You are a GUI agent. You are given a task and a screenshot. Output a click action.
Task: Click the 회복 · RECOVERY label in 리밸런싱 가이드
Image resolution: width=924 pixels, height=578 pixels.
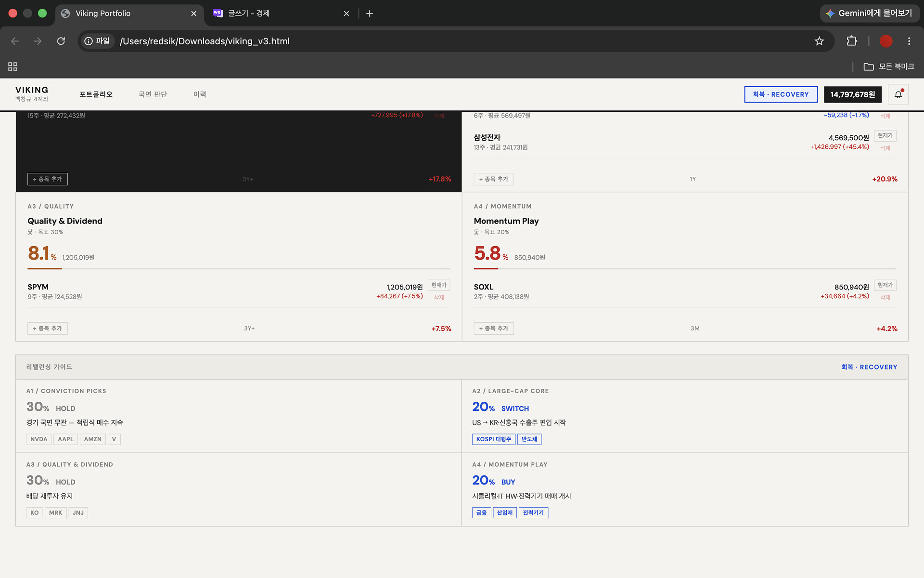tap(869, 367)
